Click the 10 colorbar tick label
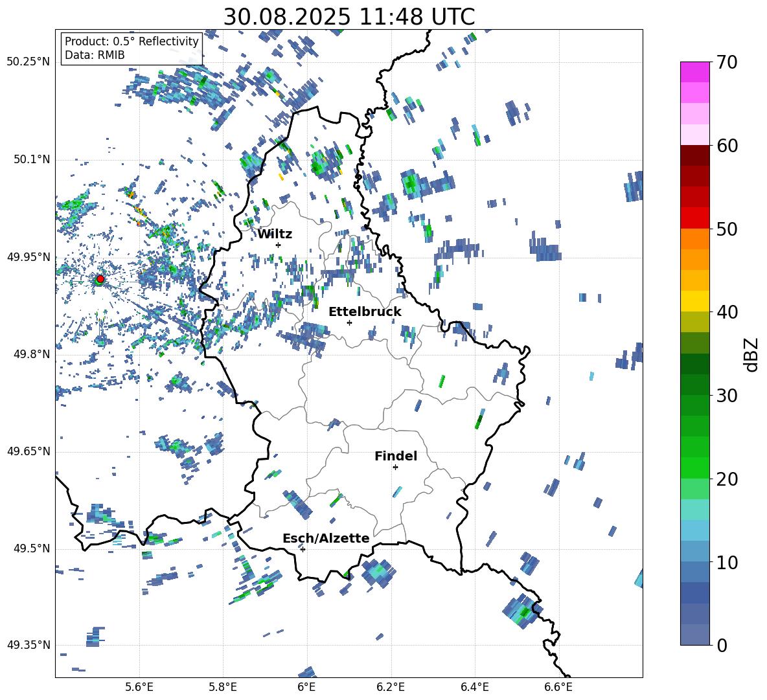Screen dimensions: 767x700 (727, 562)
